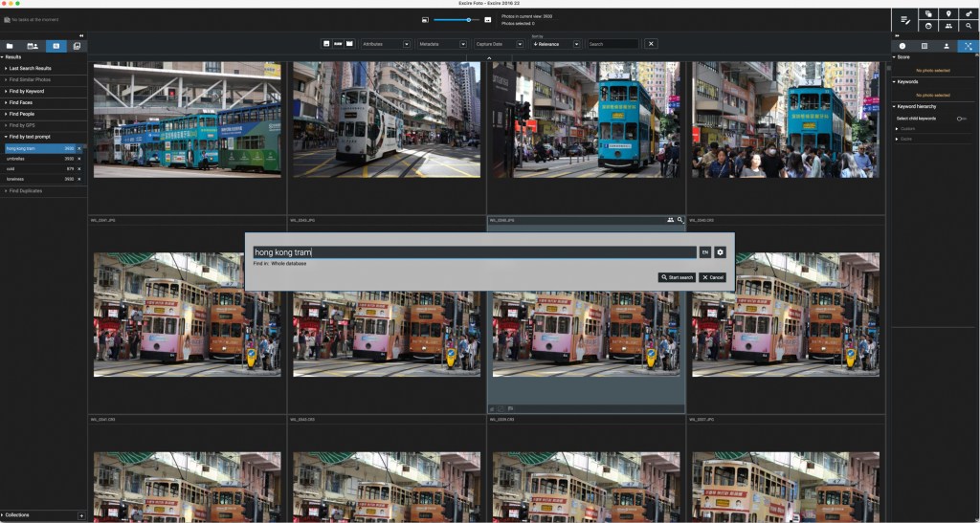Collapse the left panel with double arrows

81,35
